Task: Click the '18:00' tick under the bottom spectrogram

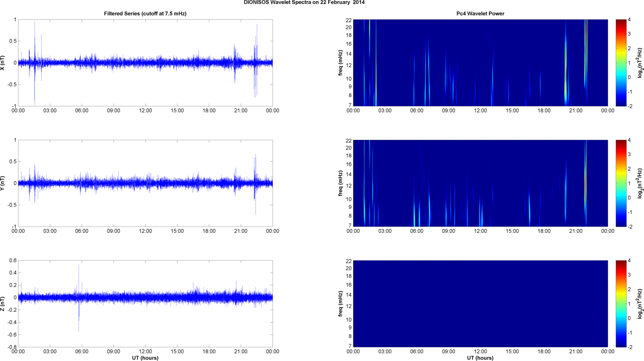Action: click(544, 352)
